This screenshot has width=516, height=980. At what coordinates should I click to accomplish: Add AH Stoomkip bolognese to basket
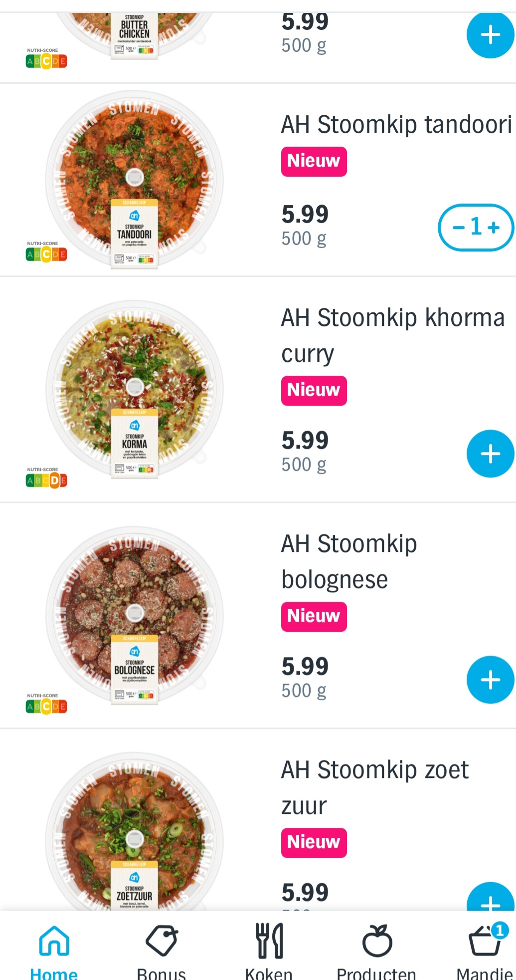point(490,680)
